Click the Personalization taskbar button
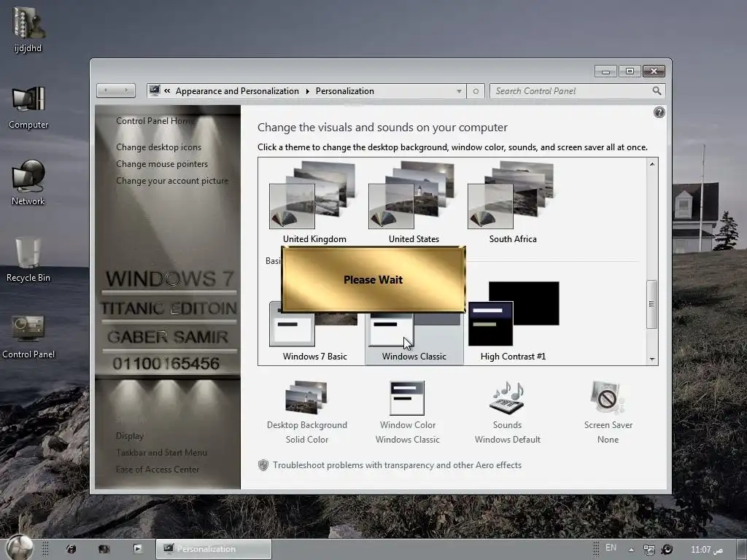Screen dimensions: 747x560 click(x=214, y=549)
